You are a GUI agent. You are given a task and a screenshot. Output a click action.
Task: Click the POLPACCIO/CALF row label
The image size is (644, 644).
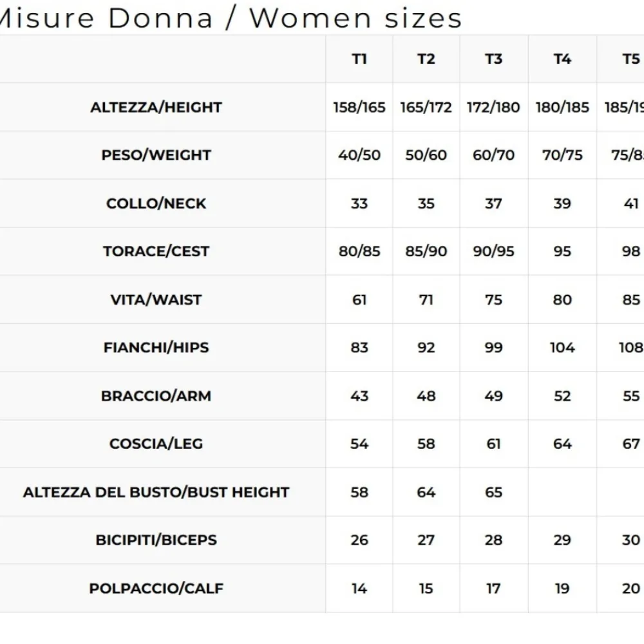(156, 589)
